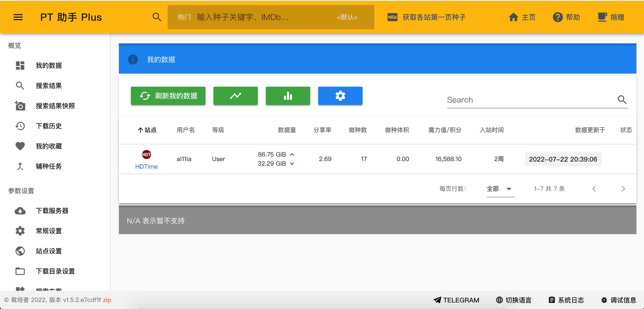This screenshot has width=644, height=309.
Task: Open 我的收藏 favorites item
Action: 55,146
